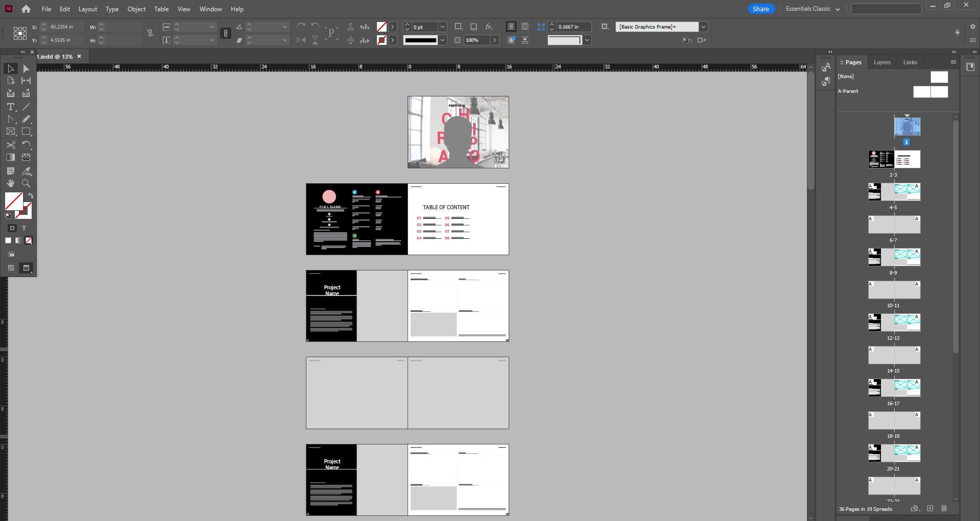This screenshot has height=521, width=980.
Task: Select the Type tool
Action: tap(10, 107)
